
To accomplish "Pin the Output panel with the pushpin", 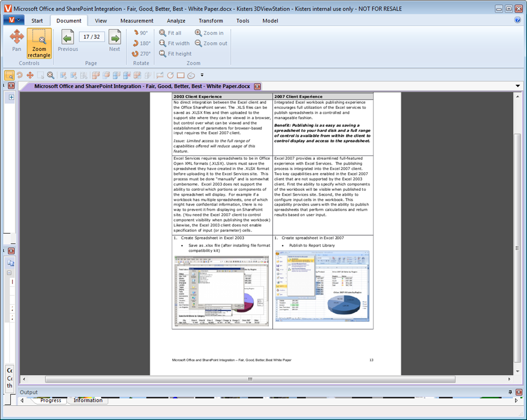I will pos(510,392).
